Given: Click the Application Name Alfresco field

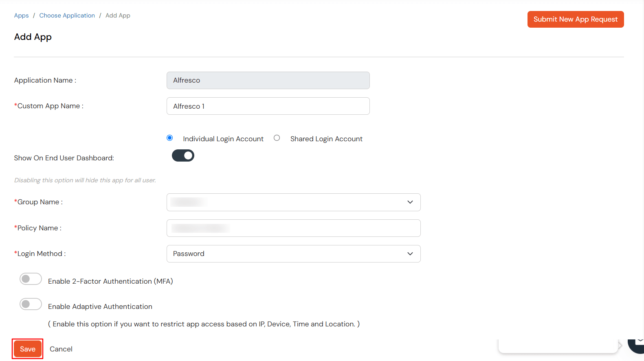Looking at the screenshot, I should click(268, 80).
